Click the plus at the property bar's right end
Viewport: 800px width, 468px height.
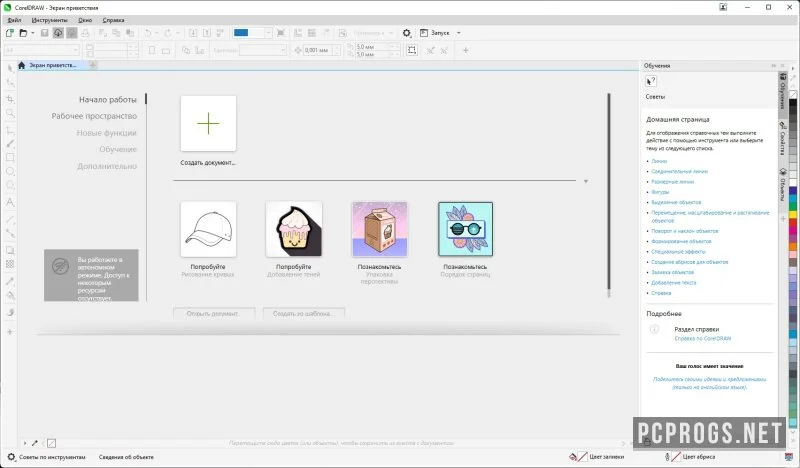465,50
